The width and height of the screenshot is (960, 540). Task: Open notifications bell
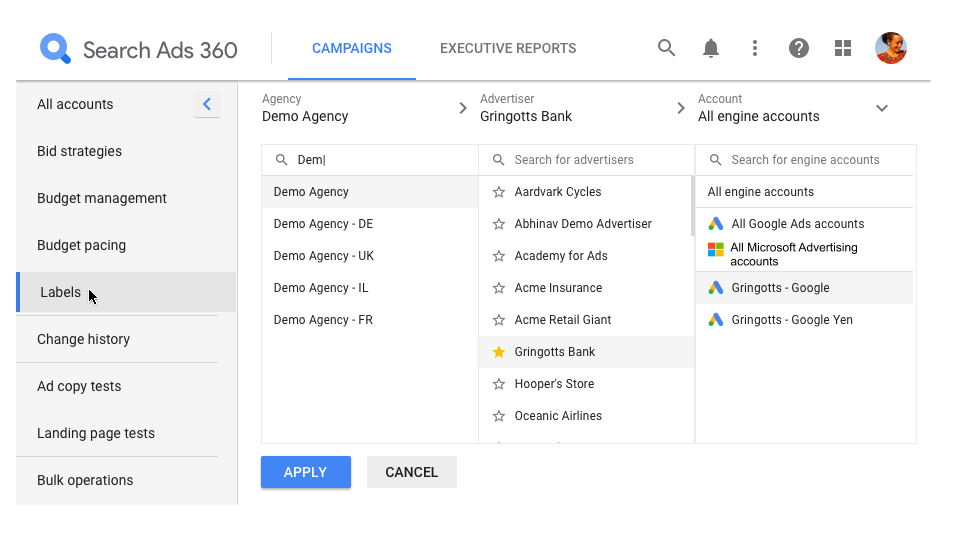[711, 48]
